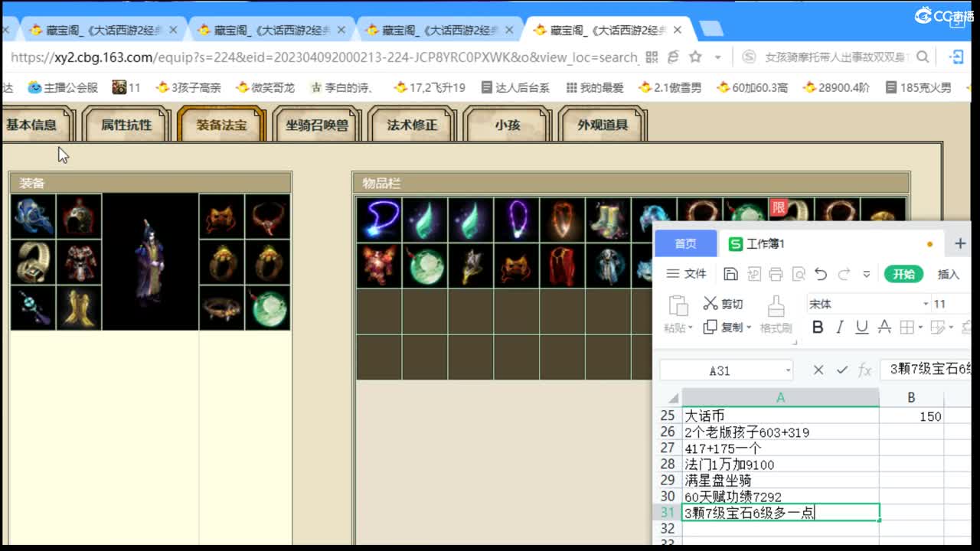
Task: Select cell containing 满星盘坐骑
Action: 780,481
